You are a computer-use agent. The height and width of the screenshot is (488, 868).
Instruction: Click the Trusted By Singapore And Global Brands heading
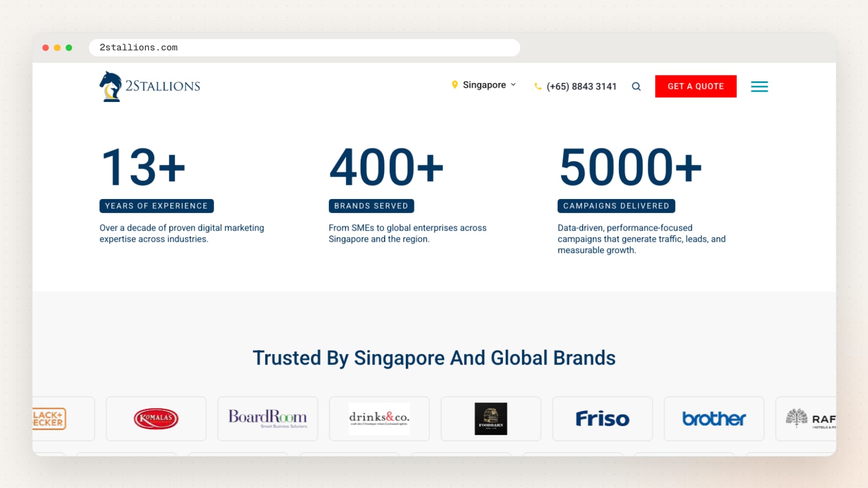tap(434, 358)
